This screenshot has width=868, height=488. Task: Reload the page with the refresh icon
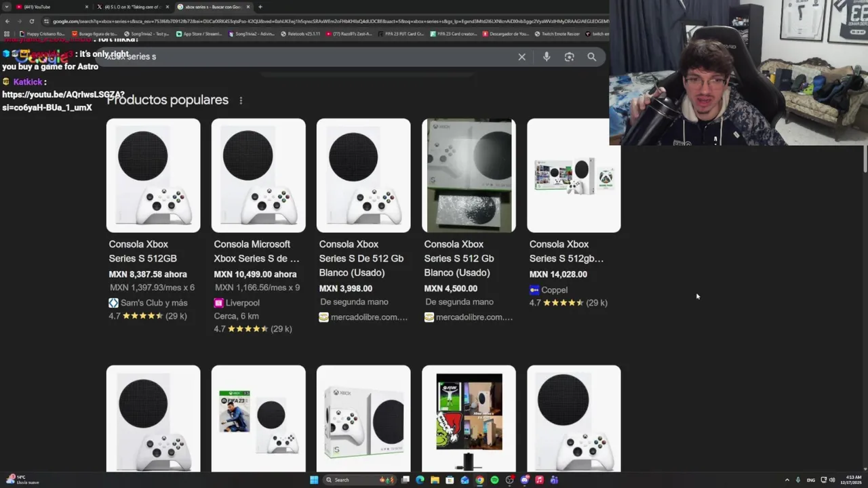coord(31,21)
